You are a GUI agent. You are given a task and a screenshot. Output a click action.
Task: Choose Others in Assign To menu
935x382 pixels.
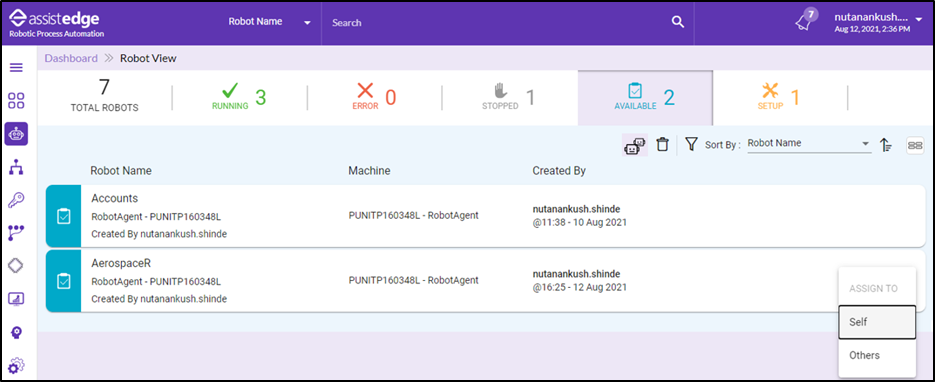click(x=877, y=355)
